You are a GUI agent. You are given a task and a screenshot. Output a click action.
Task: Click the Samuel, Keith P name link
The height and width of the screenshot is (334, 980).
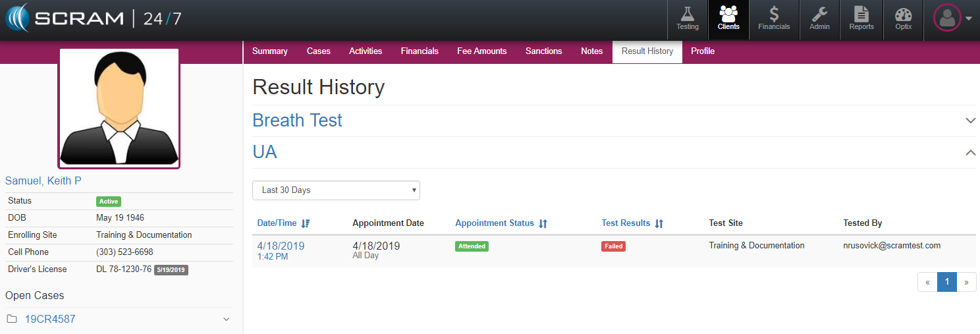tap(43, 181)
